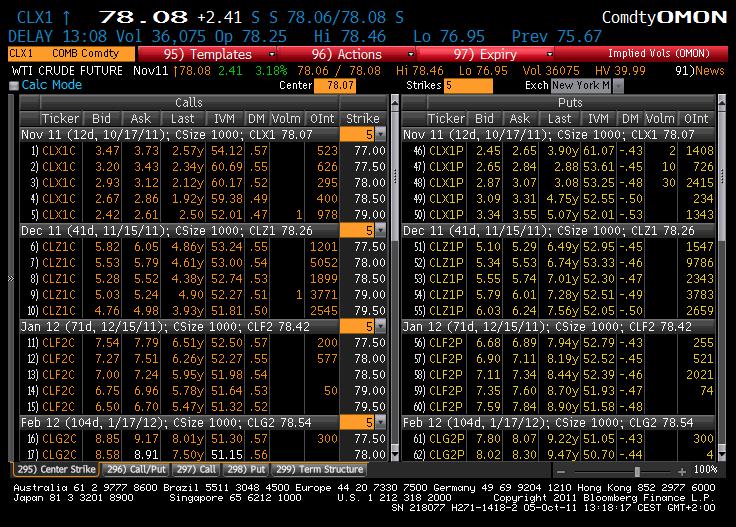Click the up arrow of puts panel scrollbar
Image resolution: width=736 pixels, height=527 pixels.
tap(722, 101)
